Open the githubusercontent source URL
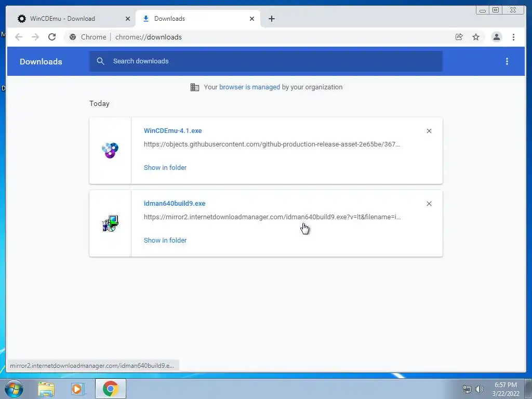532x399 pixels. tap(272, 144)
